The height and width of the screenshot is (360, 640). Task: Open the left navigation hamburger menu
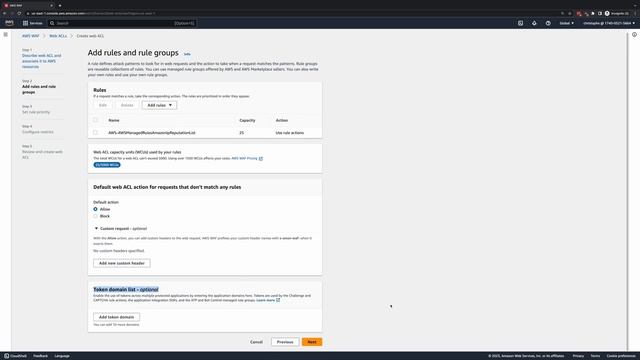(x=6, y=35)
